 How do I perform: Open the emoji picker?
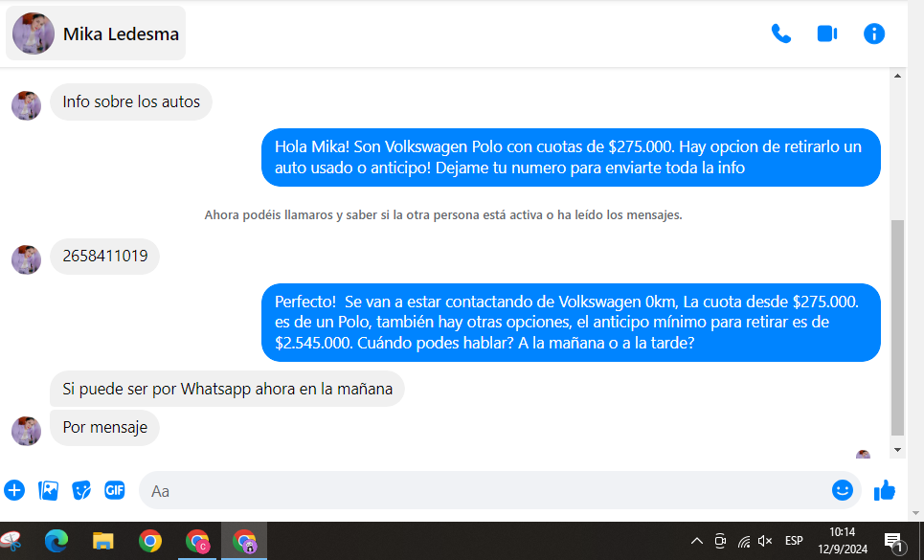click(x=843, y=490)
